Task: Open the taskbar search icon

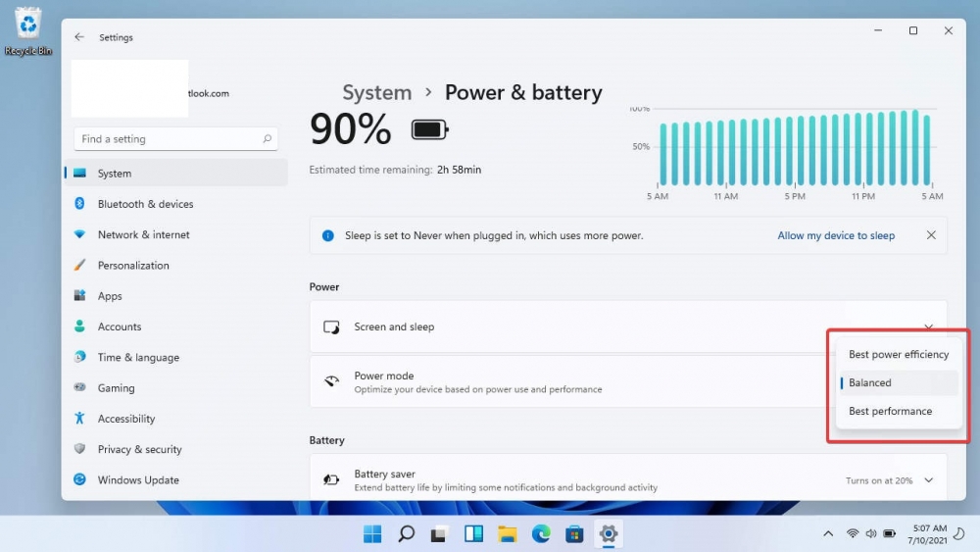Action: point(406,534)
